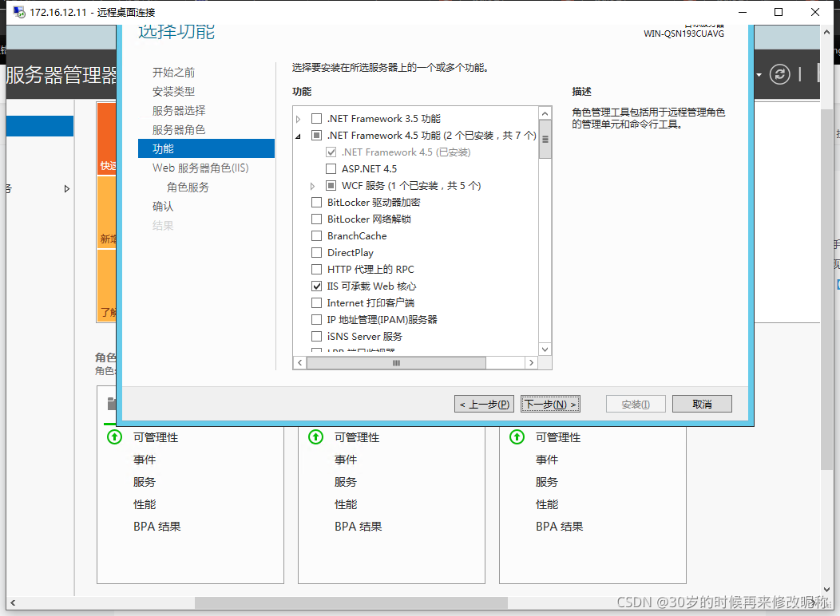The image size is (840, 616).
Task: Open BPA 结果 in the third role tile
Action: point(560,527)
